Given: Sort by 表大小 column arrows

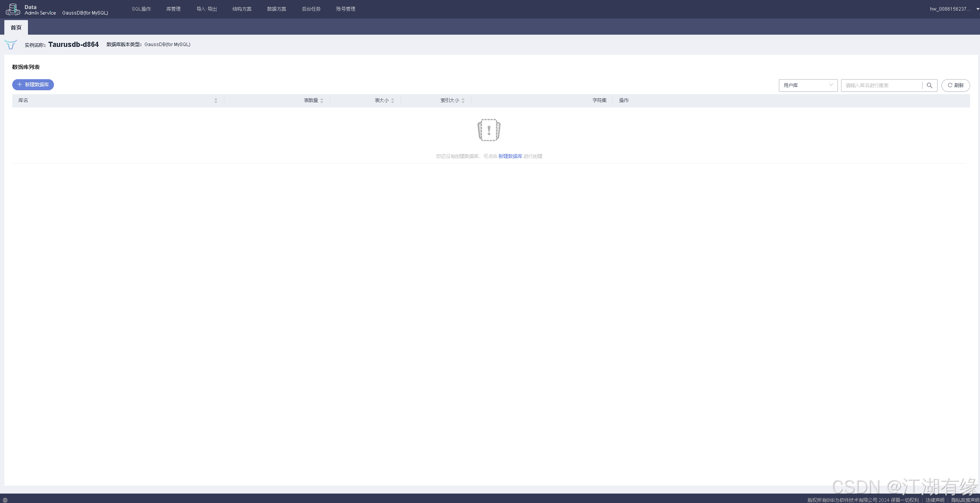Looking at the screenshot, I should [x=392, y=101].
